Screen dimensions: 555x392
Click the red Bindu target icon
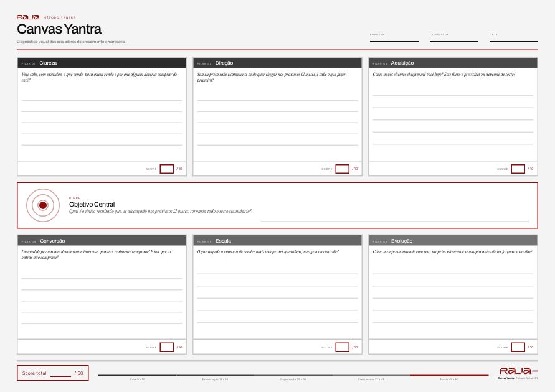tap(43, 205)
